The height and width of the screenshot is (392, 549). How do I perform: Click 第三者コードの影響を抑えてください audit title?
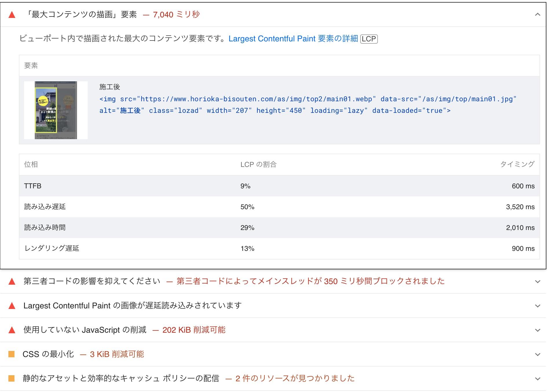[x=92, y=281]
